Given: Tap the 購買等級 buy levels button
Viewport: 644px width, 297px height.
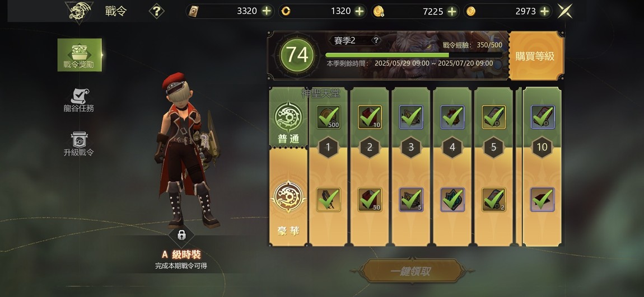Looking at the screenshot, I should [x=535, y=56].
